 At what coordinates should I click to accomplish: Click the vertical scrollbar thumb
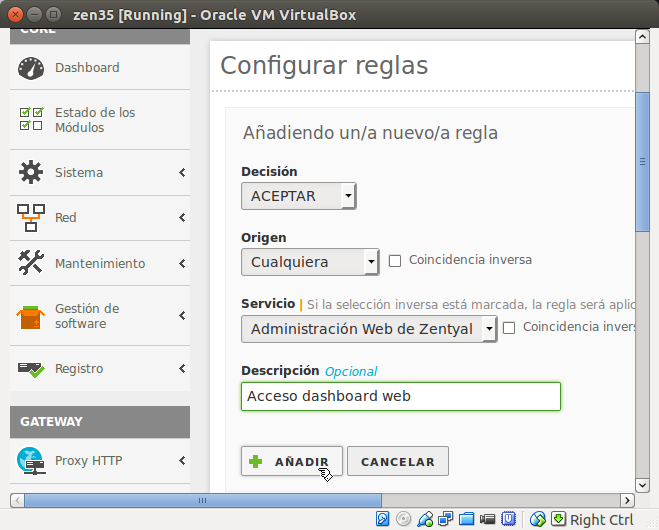[642, 161]
